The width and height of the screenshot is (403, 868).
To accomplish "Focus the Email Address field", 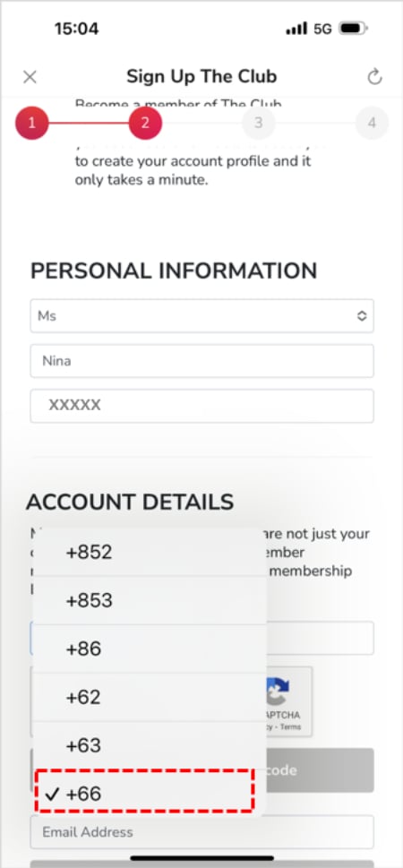I will [x=202, y=832].
